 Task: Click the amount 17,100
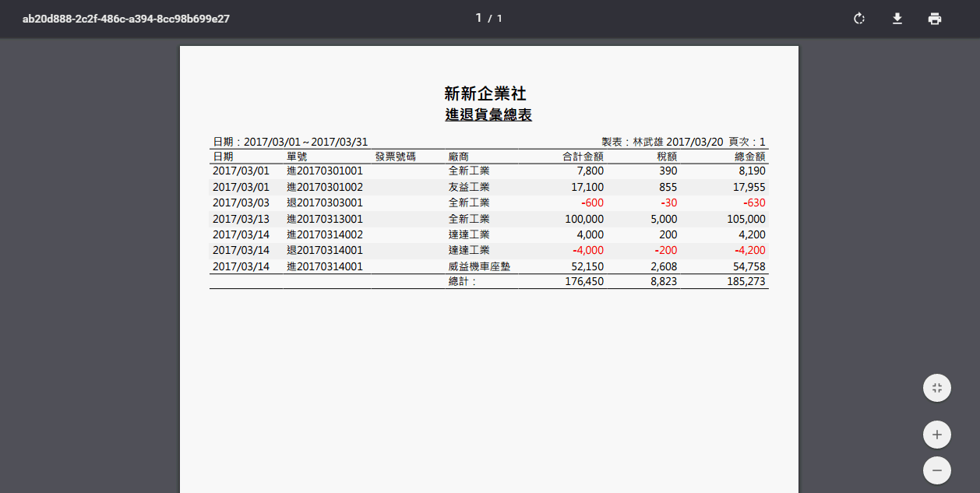pos(587,187)
